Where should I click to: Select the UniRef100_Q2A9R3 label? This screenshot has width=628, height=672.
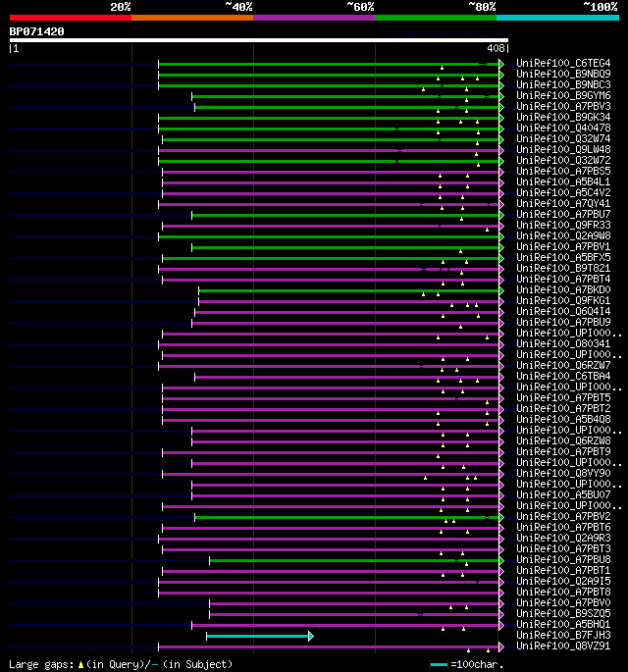tap(563, 538)
